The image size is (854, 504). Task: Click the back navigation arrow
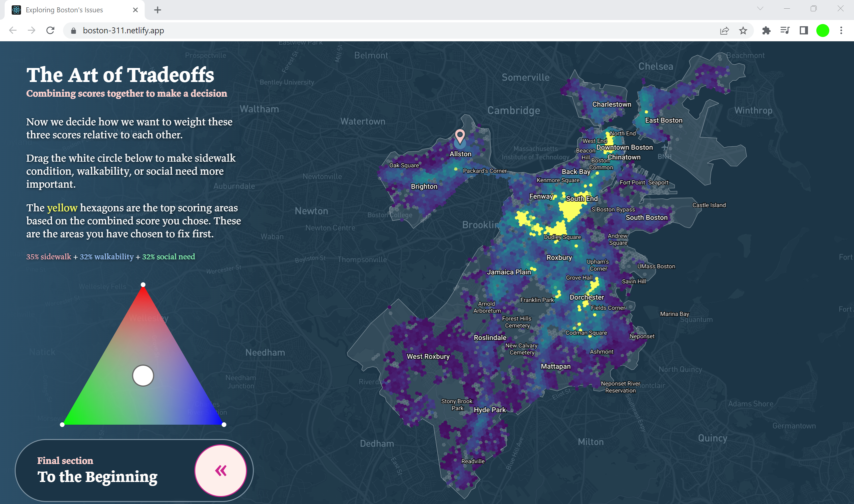[13, 31]
